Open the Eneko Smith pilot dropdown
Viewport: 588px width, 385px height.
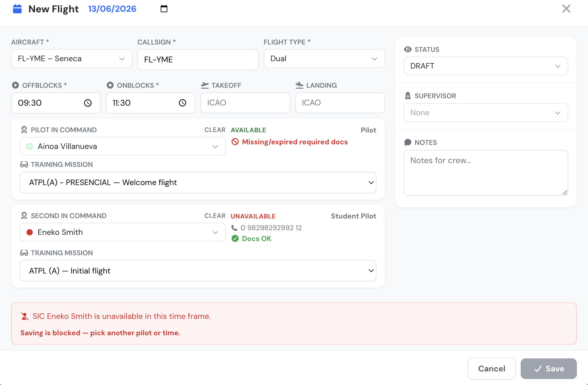pos(123,232)
